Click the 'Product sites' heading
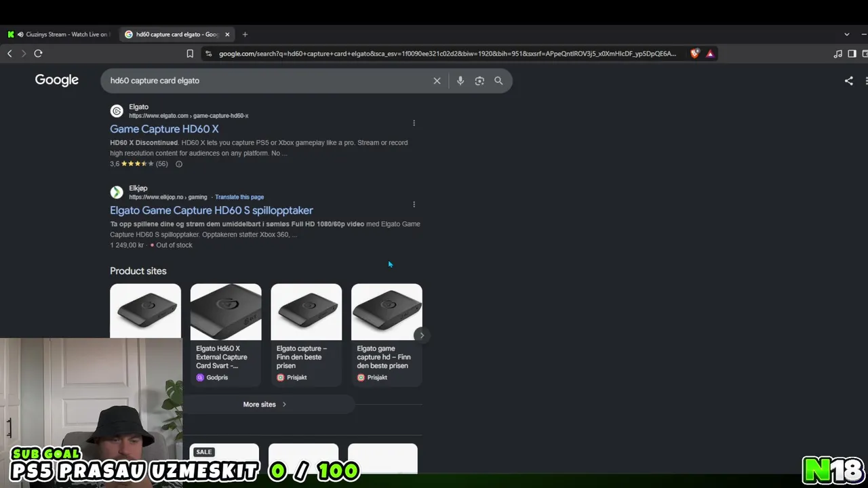The height and width of the screenshot is (488, 868). tap(138, 271)
